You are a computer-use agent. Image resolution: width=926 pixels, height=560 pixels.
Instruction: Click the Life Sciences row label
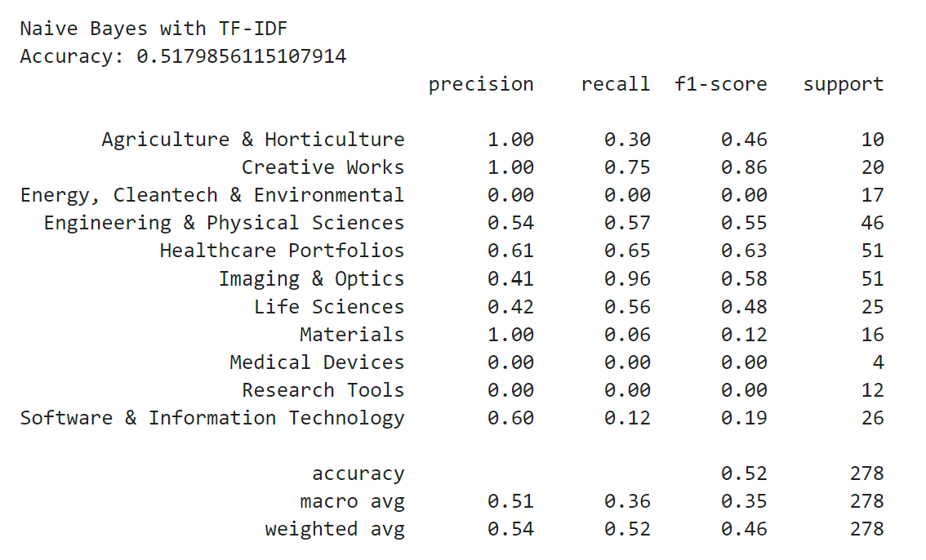(329, 307)
